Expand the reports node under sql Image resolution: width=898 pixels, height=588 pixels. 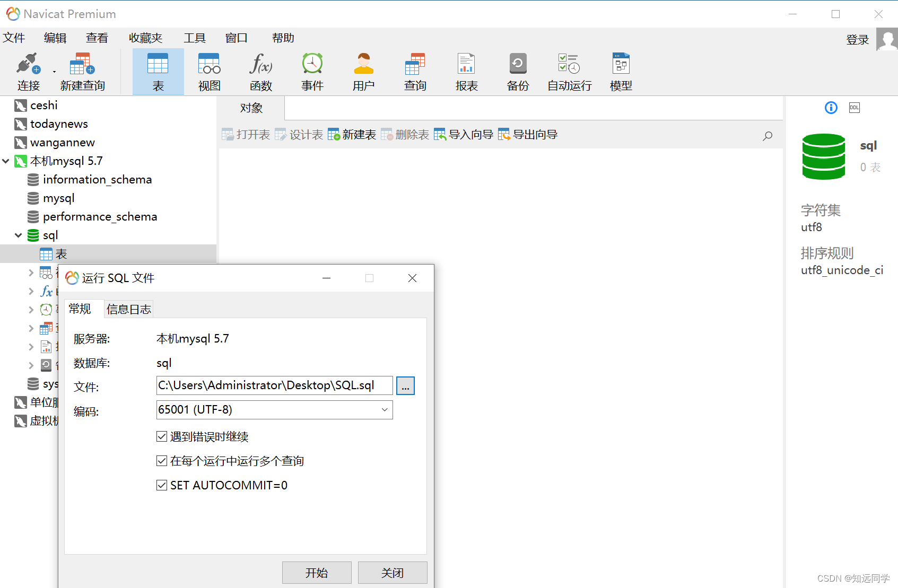coord(31,347)
